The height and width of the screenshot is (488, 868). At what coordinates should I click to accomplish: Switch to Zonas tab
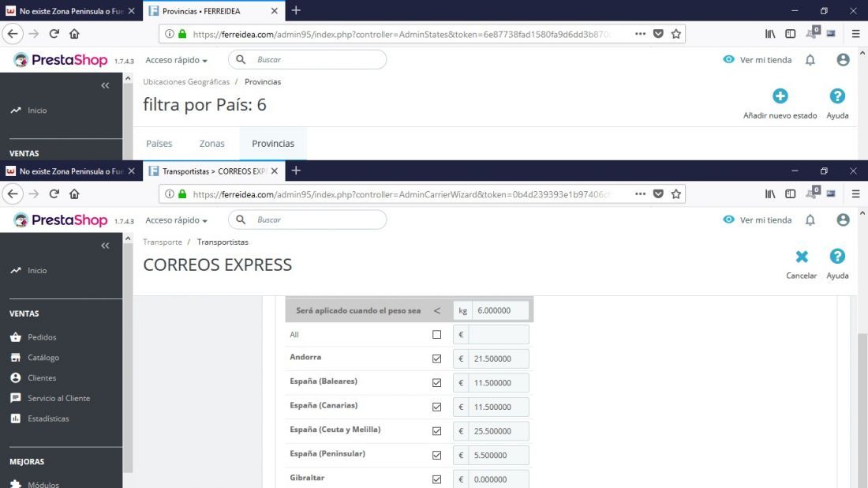212,144
